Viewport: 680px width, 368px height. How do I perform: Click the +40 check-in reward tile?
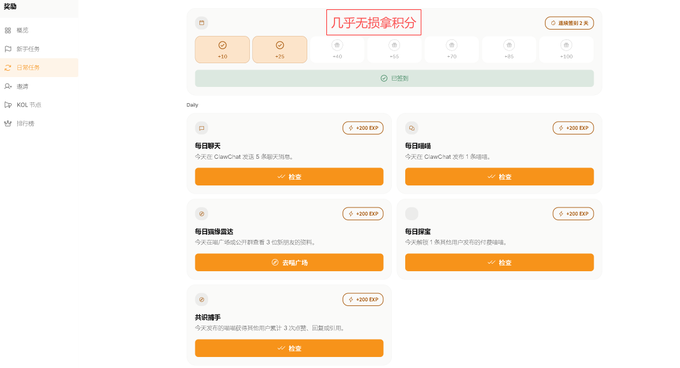[x=337, y=50]
